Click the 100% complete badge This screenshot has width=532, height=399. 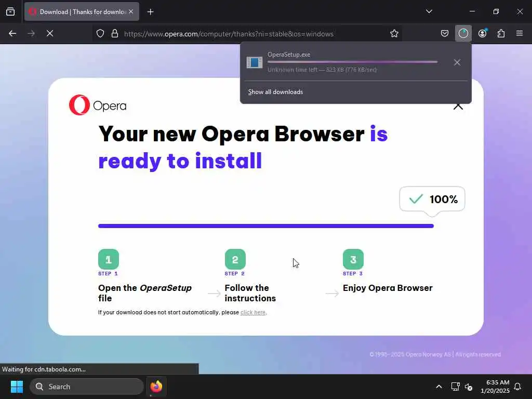(x=432, y=199)
